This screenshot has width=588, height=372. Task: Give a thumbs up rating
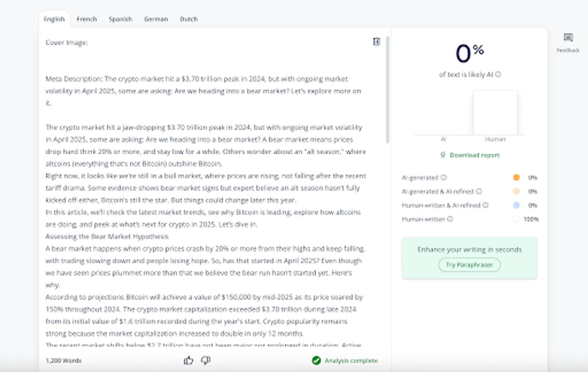click(x=189, y=360)
